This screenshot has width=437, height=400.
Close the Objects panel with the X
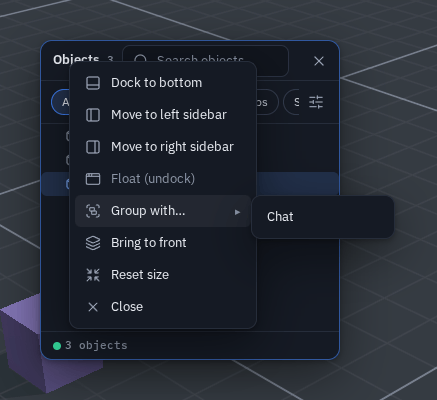(319, 61)
